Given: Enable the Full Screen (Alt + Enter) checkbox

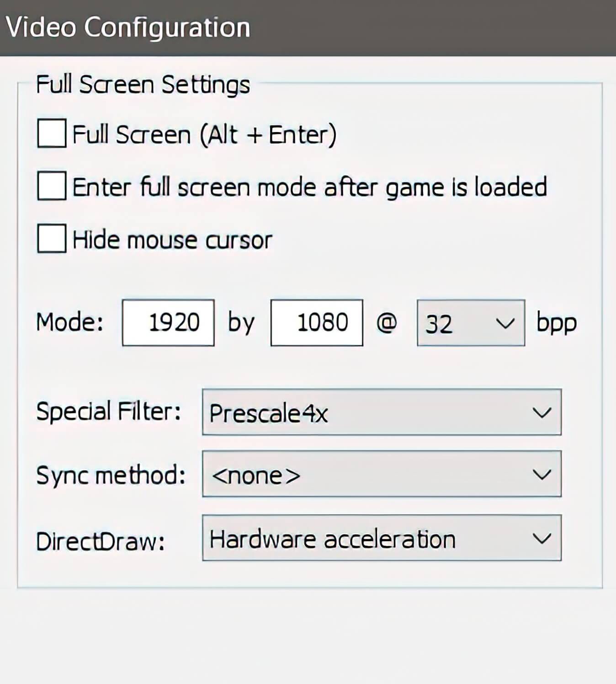Looking at the screenshot, I should click(51, 134).
